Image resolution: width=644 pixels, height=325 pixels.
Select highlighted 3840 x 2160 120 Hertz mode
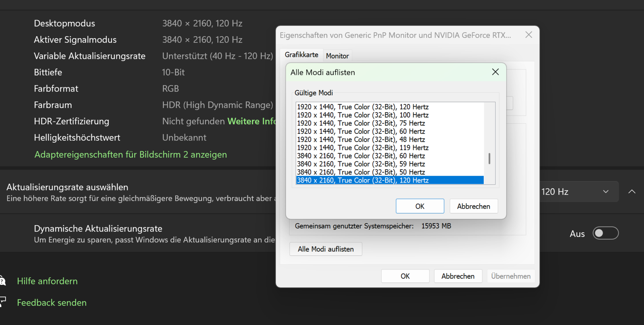(x=390, y=180)
